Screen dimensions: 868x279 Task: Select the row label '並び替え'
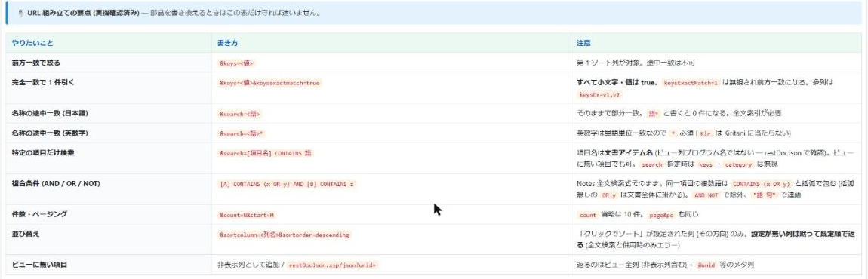[x=26, y=235]
